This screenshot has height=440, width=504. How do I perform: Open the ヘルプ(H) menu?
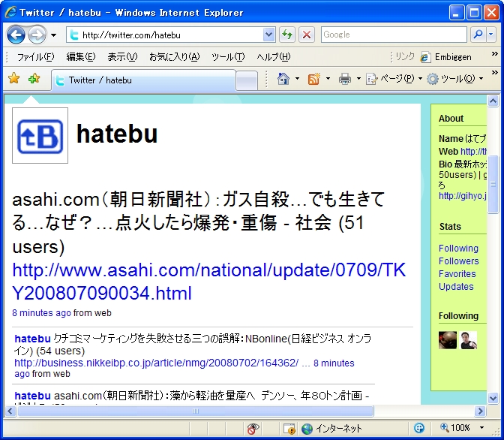pyautogui.click(x=274, y=57)
